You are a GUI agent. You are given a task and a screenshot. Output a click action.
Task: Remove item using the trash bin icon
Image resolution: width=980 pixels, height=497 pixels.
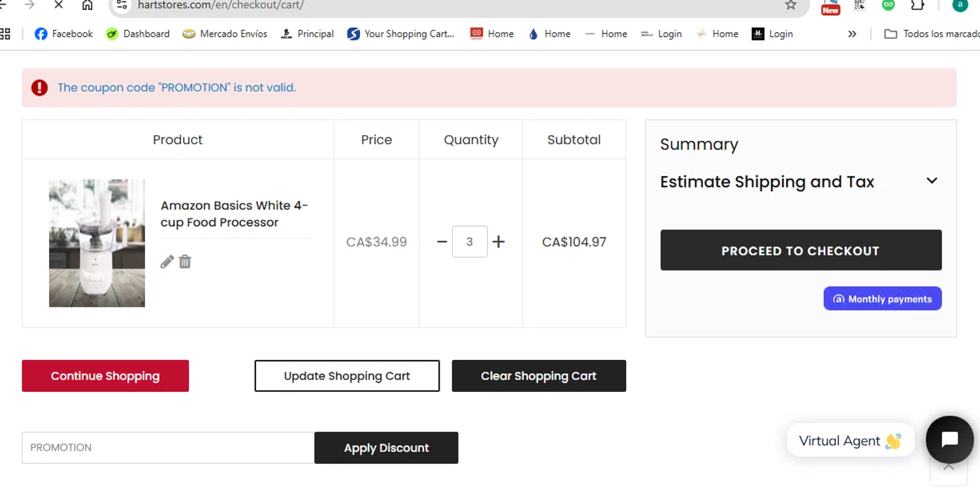185,262
